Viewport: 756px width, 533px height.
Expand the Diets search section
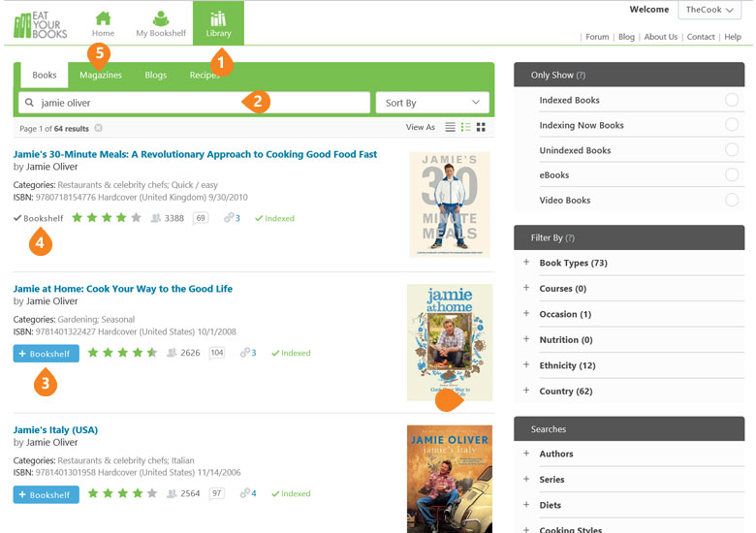click(x=526, y=505)
